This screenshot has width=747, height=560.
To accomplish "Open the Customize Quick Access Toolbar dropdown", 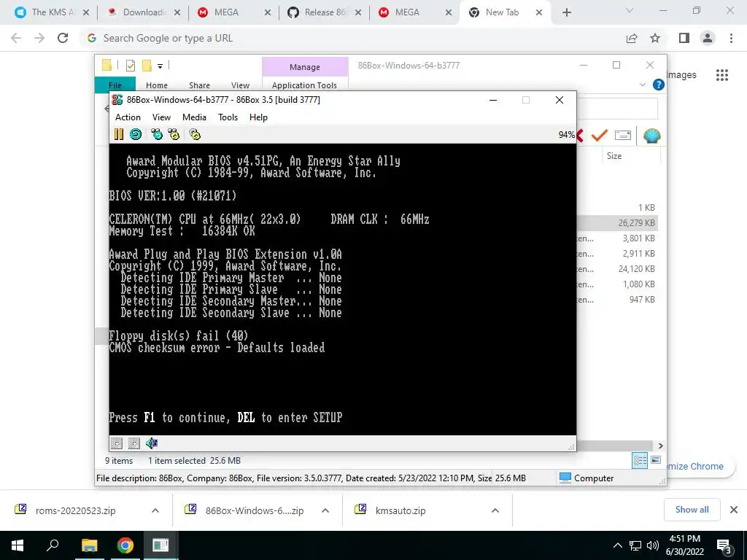I will pos(160,66).
